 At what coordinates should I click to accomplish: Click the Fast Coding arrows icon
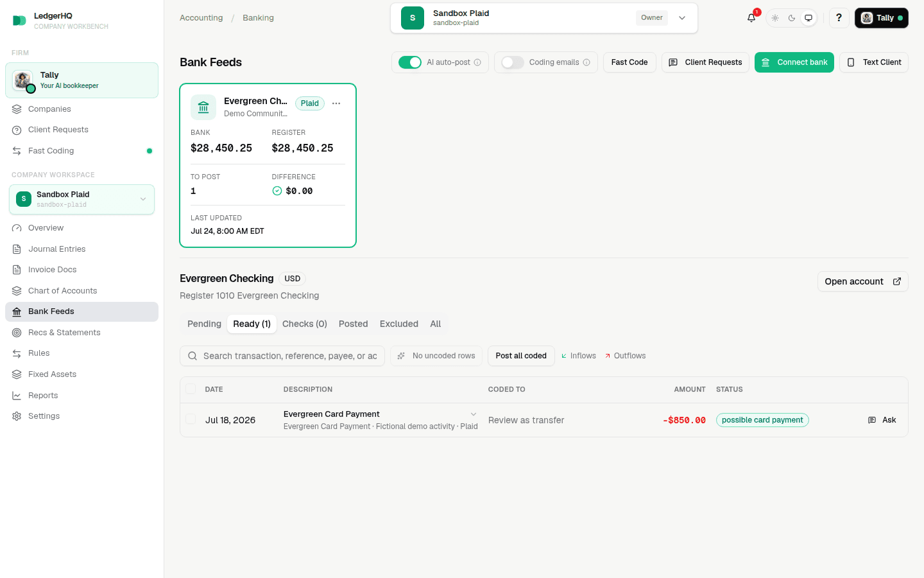click(17, 151)
